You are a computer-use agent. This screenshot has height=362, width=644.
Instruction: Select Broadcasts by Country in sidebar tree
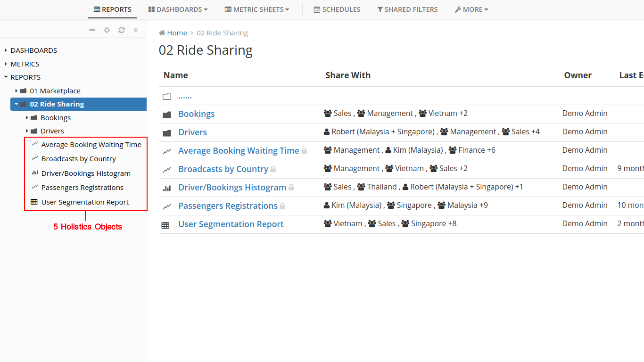(78, 159)
